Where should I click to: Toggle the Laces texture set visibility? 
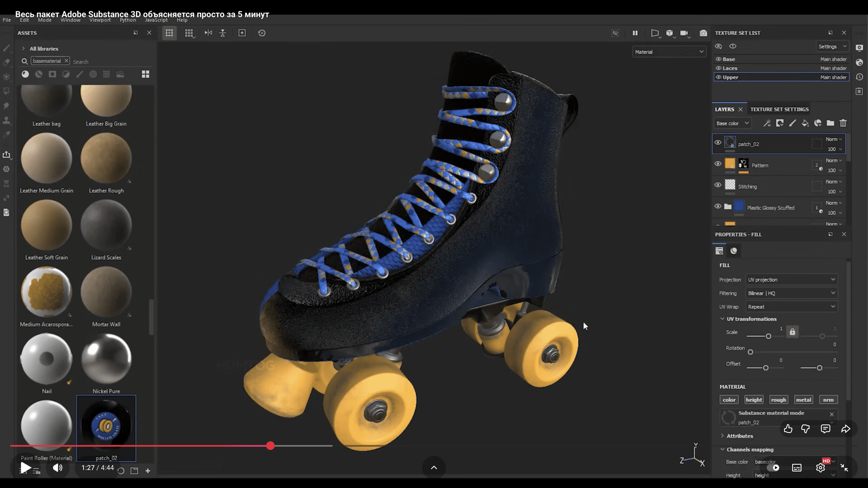click(718, 68)
